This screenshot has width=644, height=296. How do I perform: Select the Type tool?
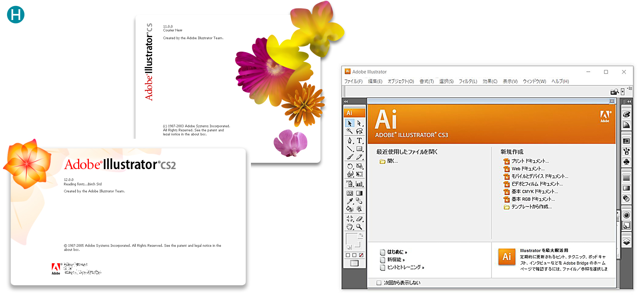click(x=359, y=141)
